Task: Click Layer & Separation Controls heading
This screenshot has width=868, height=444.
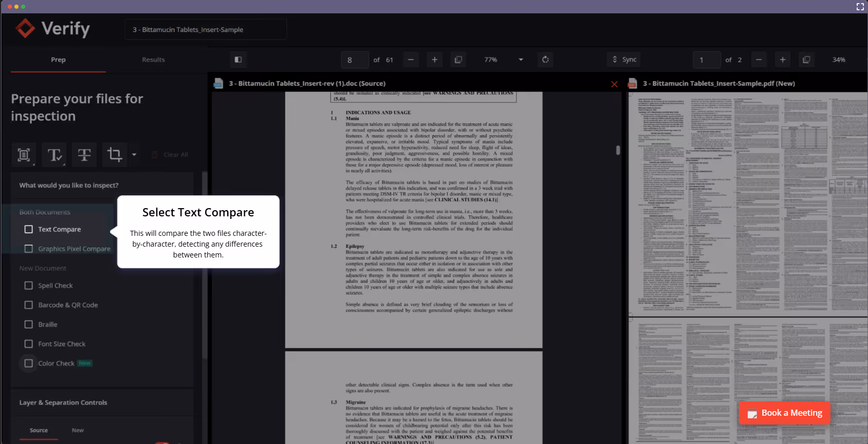Action: [63, 402]
